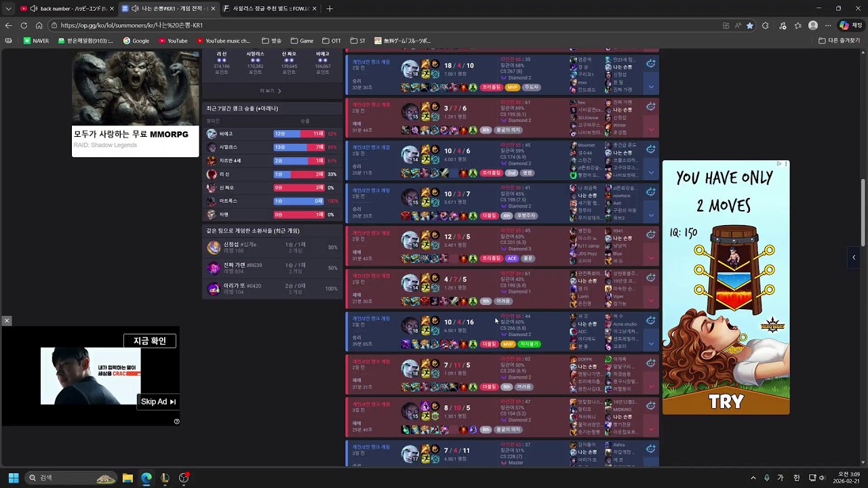
Task: Close the floating video ad
Action: pyautogui.click(x=7, y=321)
